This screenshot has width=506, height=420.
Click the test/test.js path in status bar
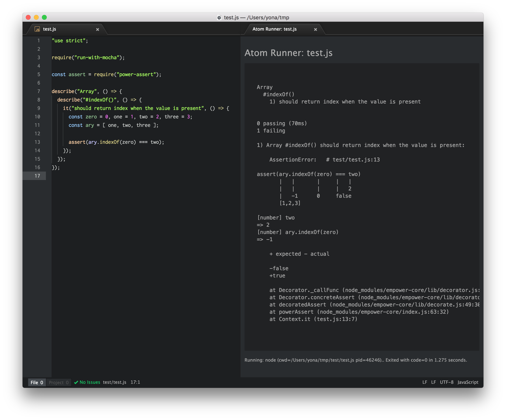click(114, 382)
